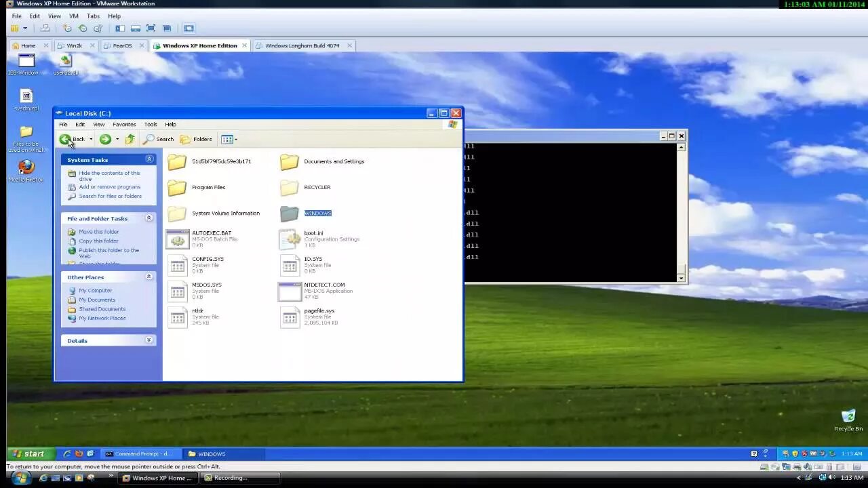Select the AUTOEXEC.BAT file
This screenshot has height=488, width=868.
point(202,239)
